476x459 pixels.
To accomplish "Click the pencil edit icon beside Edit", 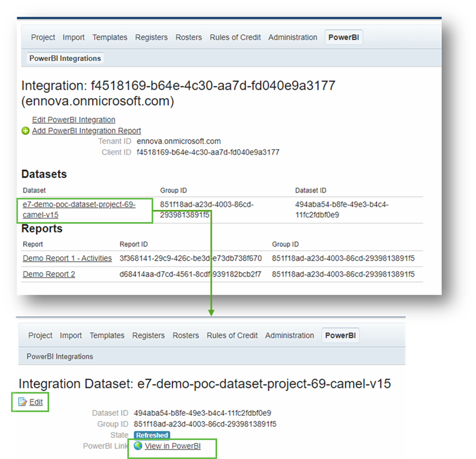I will 22,402.
